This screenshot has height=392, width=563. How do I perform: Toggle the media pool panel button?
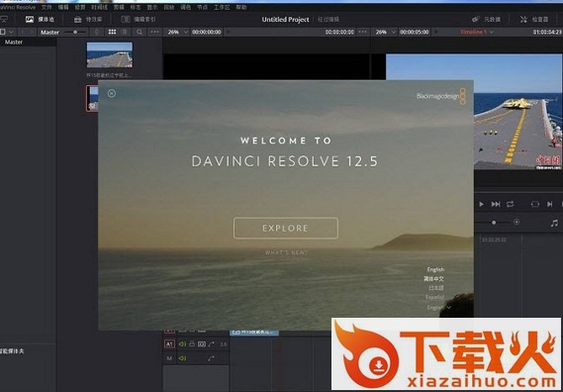point(40,20)
